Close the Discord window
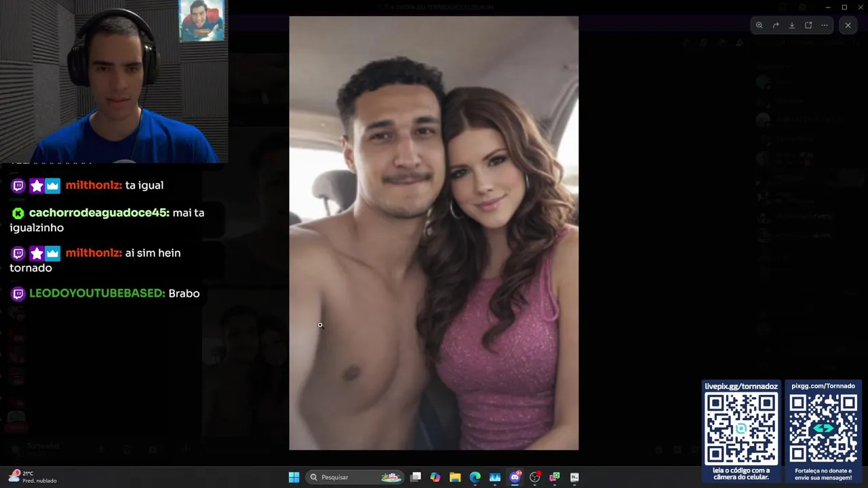The width and height of the screenshot is (868, 488). [x=860, y=7]
